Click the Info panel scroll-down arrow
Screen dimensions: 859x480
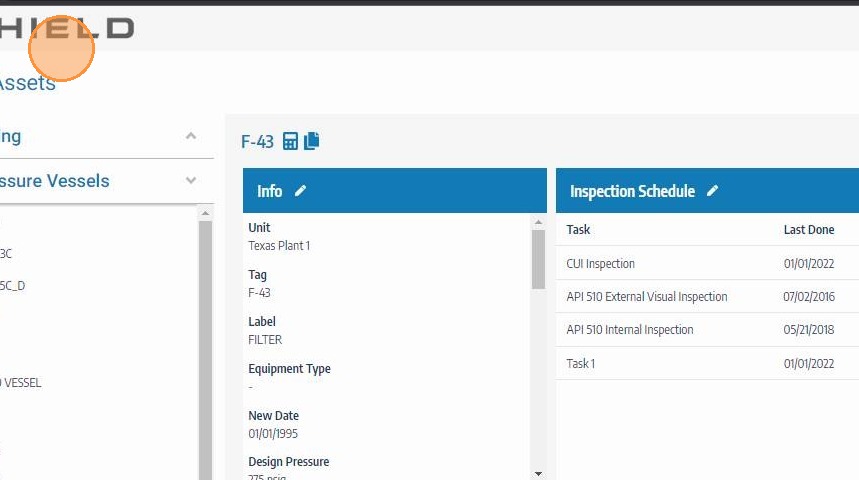click(x=539, y=474)
